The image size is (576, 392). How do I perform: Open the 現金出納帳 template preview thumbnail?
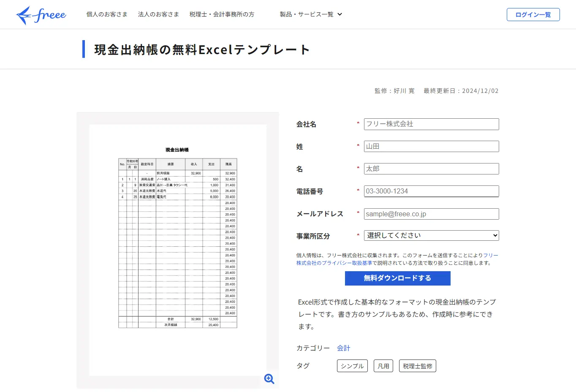point(178,250)
